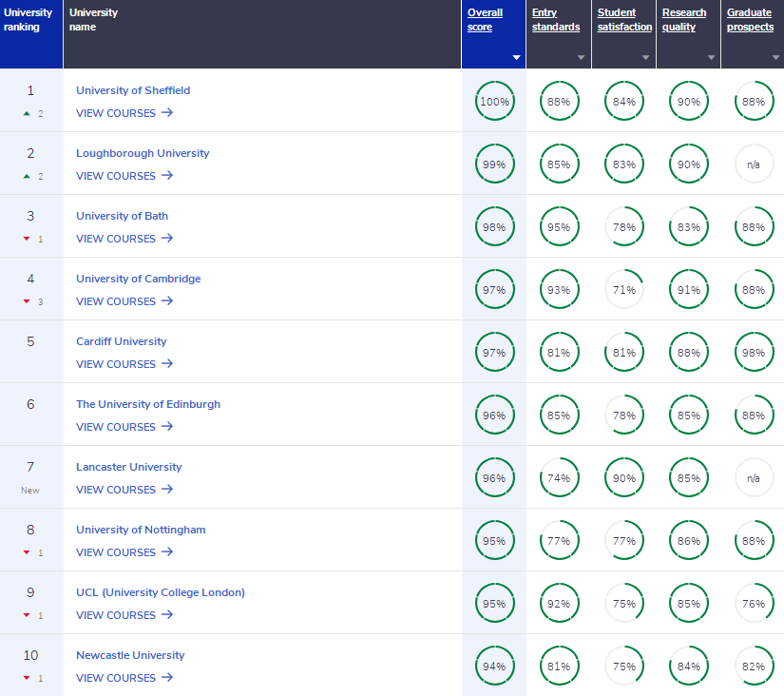784x696 pixels.
Task: Click the Entry standards column header link
Action: 556,20
